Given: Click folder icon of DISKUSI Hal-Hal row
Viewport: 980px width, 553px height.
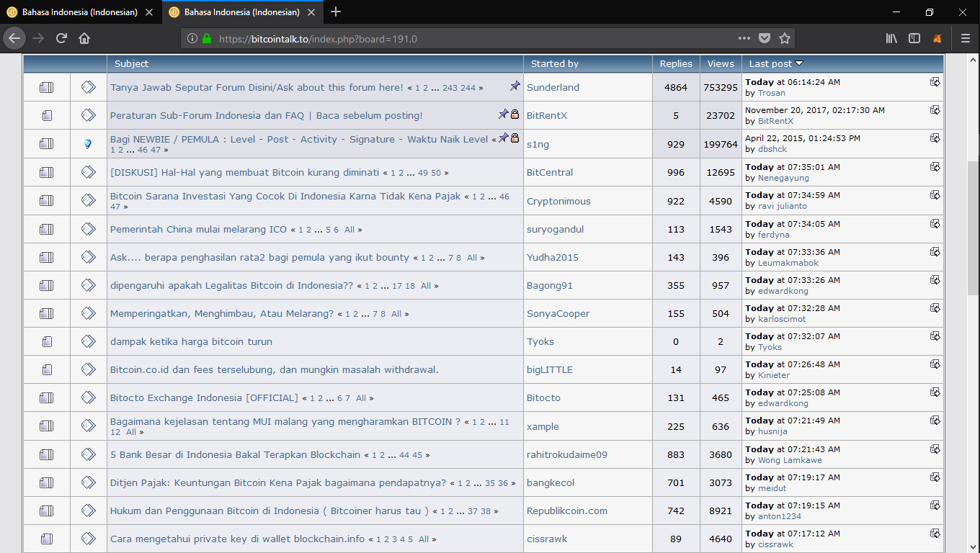Looking at the screenshot, I should [x=47, y=172].
